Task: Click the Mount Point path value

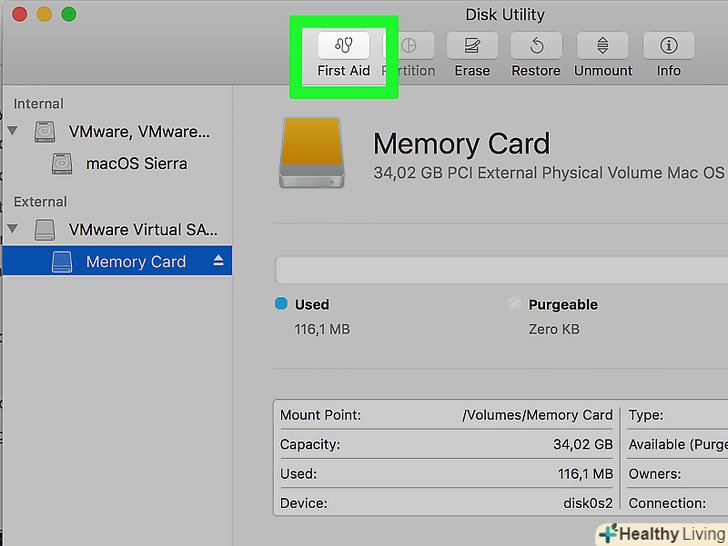Action: click(x=537, y=415)
